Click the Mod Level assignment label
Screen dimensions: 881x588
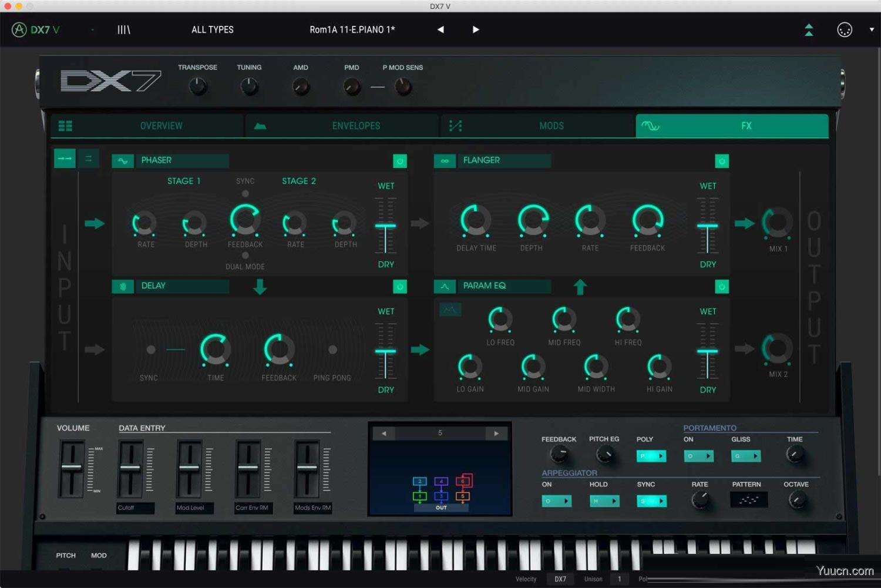pos(194,508)
